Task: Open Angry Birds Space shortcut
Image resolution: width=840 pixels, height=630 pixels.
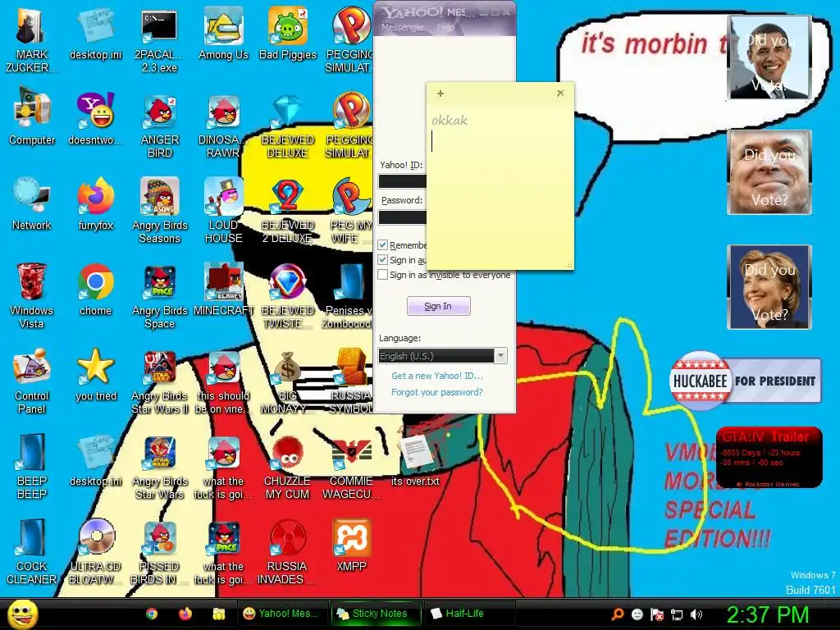Action: coord(160,295)
